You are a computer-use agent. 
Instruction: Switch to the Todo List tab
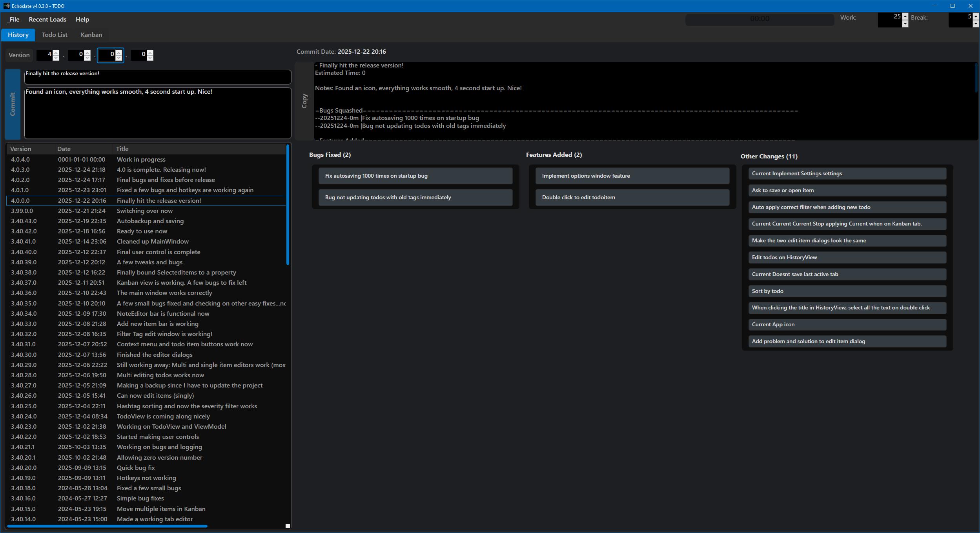pyautogui.click(x=55, y=35)
